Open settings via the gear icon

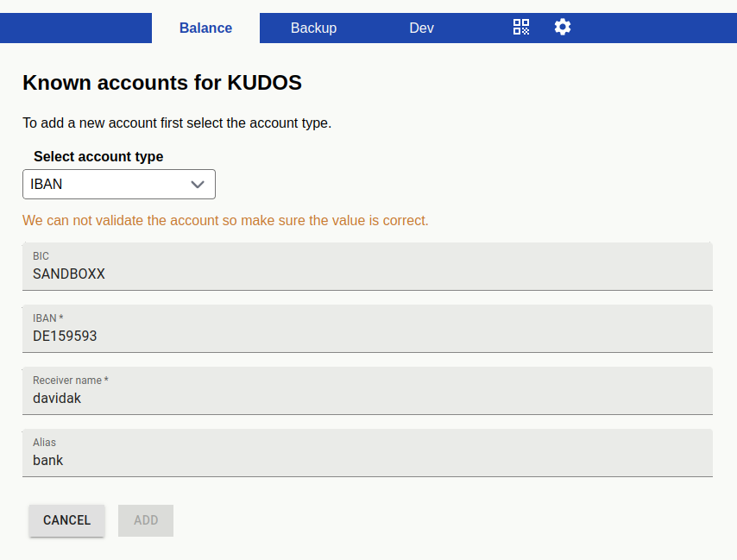coord(563,27)
